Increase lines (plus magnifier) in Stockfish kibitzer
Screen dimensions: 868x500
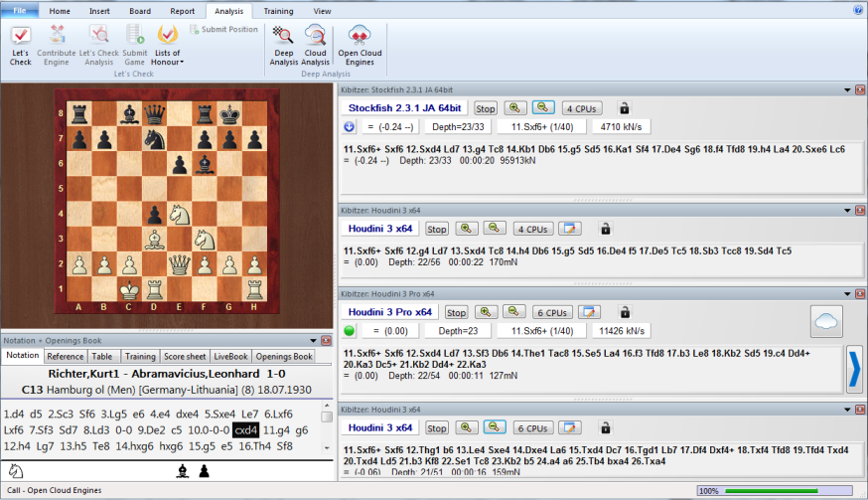(x=514, y=108)
